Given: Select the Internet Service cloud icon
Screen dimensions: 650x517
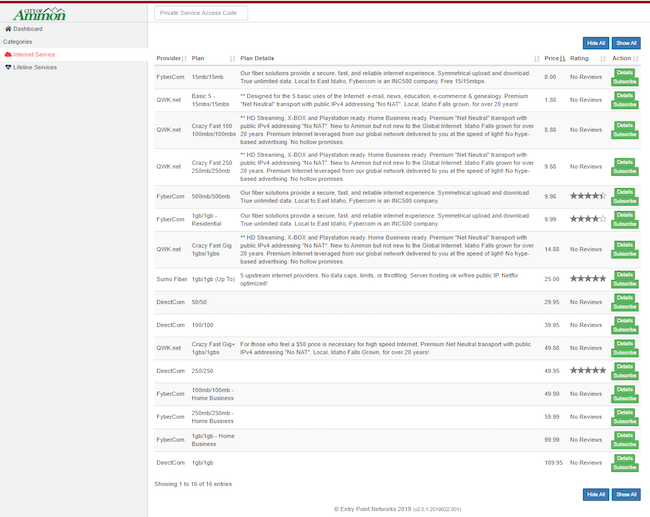Looking at the screenshot, I should (8, 54).
